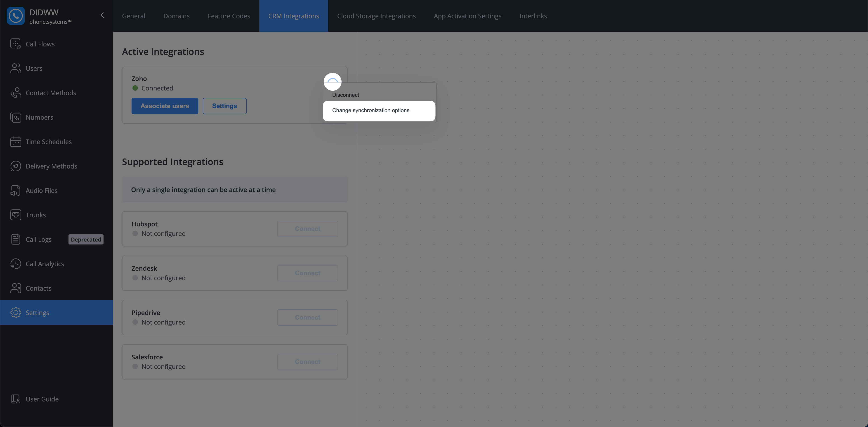The width and height of the screenshot is (868, 427).
Task: Open Cloud Storage Integrations tab
Action: pyautogui.click(x=376, y=16)
